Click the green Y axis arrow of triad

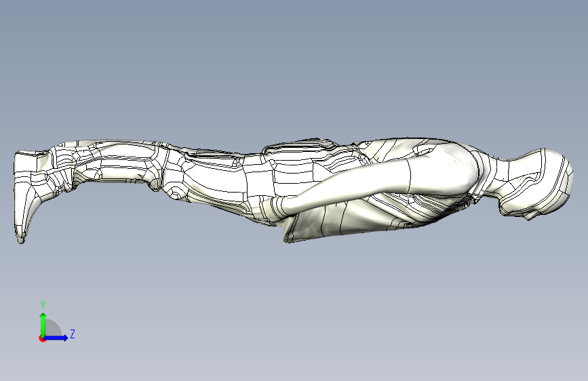coord(43,325)
